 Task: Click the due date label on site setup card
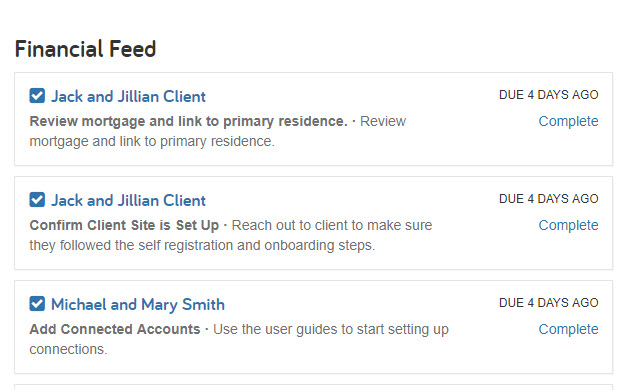coord(548,199)
